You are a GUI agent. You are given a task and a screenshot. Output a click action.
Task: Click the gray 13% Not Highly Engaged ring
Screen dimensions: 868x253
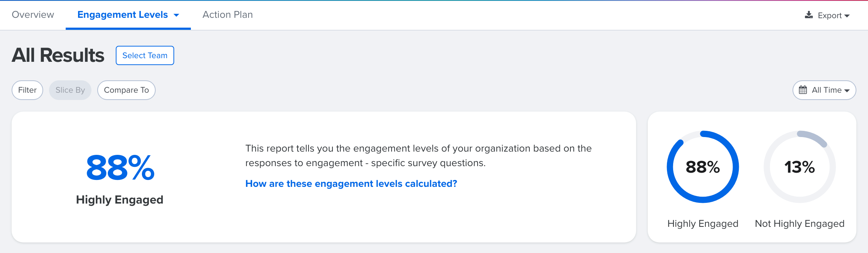pyautogui.click(x=800, y=167)
